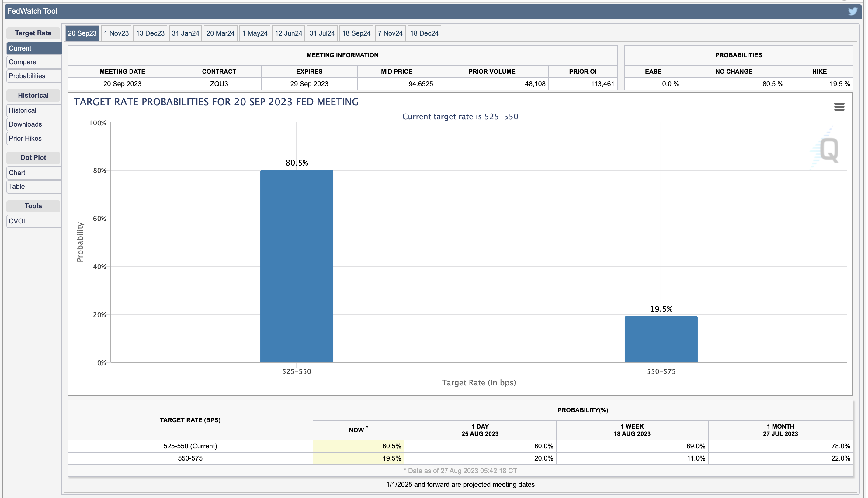Switch to the 13 Dec23 tab
868x498 pixels.
tap(150, 33)
